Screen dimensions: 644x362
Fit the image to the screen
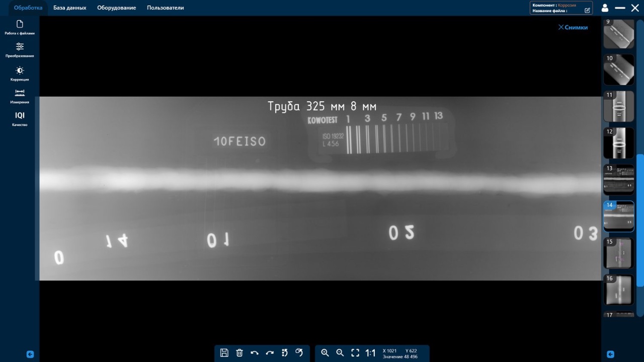355,353
